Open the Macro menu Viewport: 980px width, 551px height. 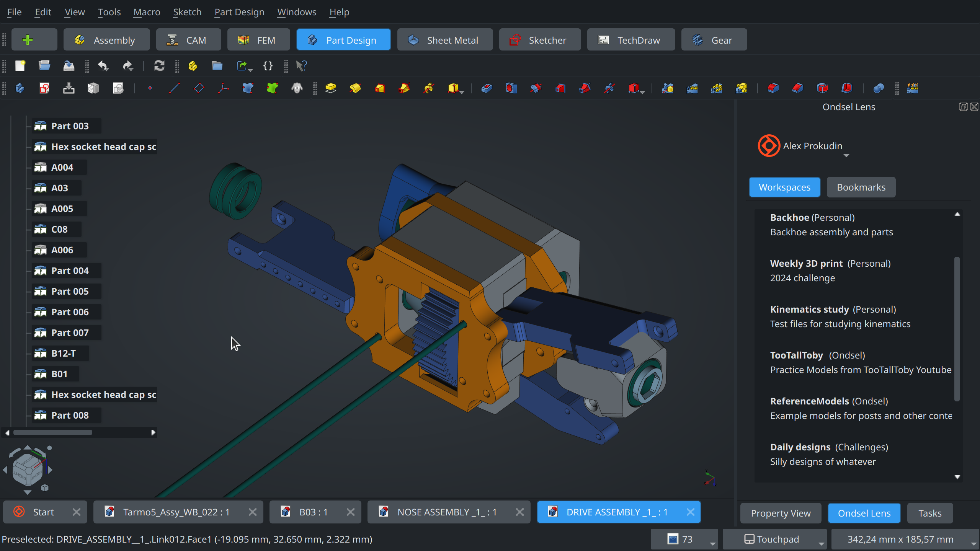coord(147,12)
